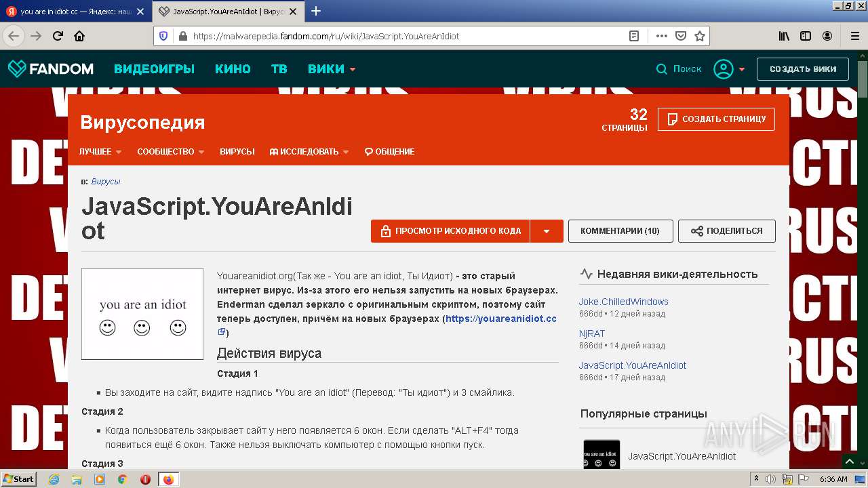The image size is (868, 488).
Task: Open the ОБЩЕНИЕ wiki menu item
Action: (389, 152)
